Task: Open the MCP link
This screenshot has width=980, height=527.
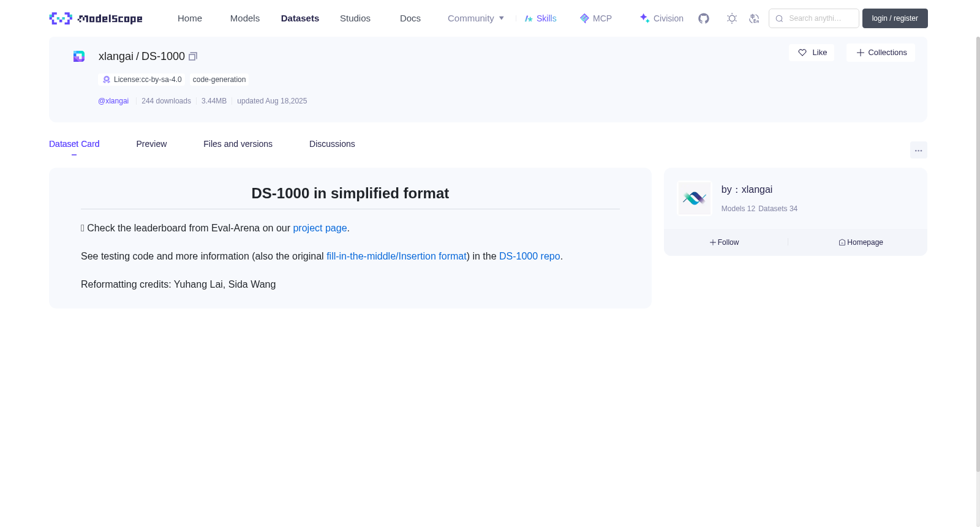Action: [x=596, y=18]
